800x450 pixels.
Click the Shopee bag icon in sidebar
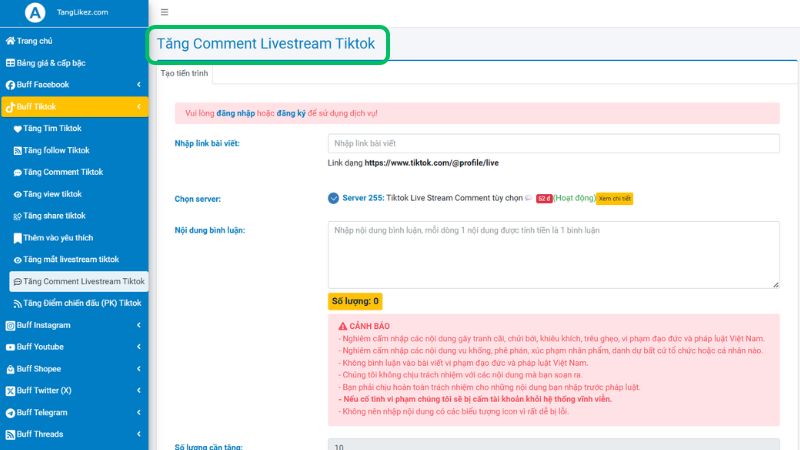10,369
